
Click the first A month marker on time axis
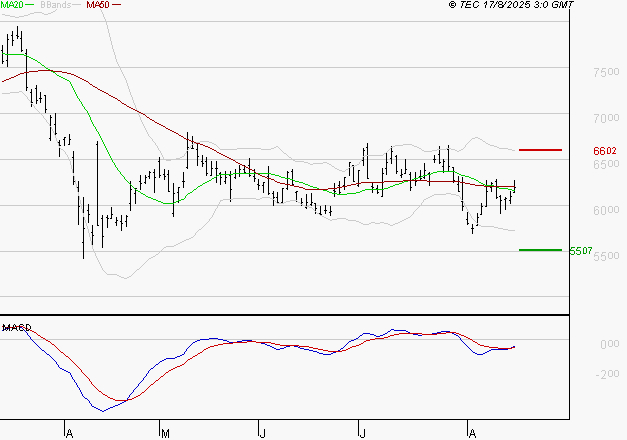click(68, 433)
